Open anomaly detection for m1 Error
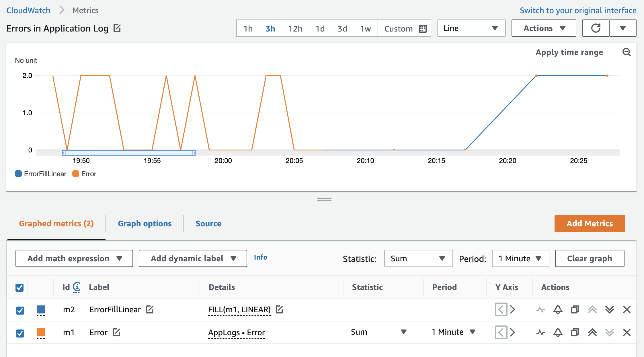This screenshot has height=357, width=644. tap(541, 332)
